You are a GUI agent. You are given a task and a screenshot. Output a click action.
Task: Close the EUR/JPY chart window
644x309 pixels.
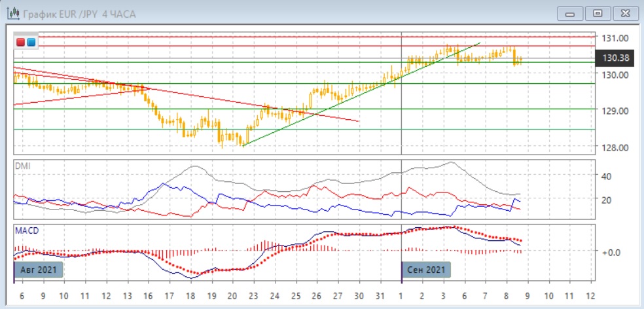[623, 13]
